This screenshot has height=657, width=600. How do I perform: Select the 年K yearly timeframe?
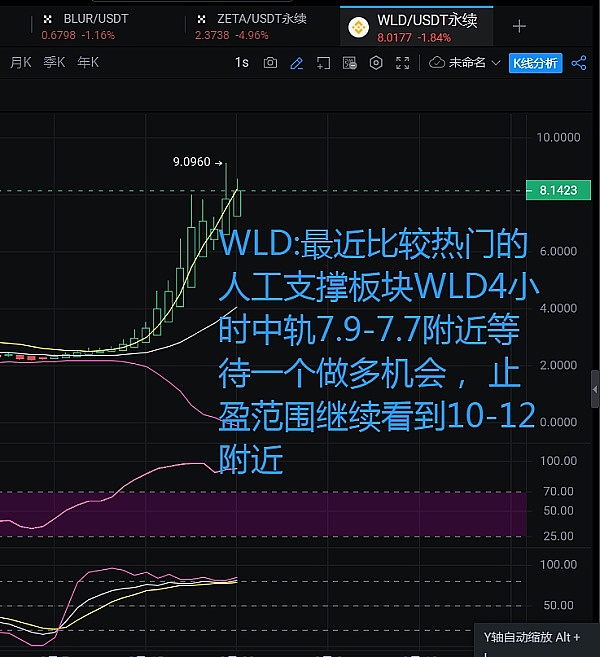click(88, 63)
